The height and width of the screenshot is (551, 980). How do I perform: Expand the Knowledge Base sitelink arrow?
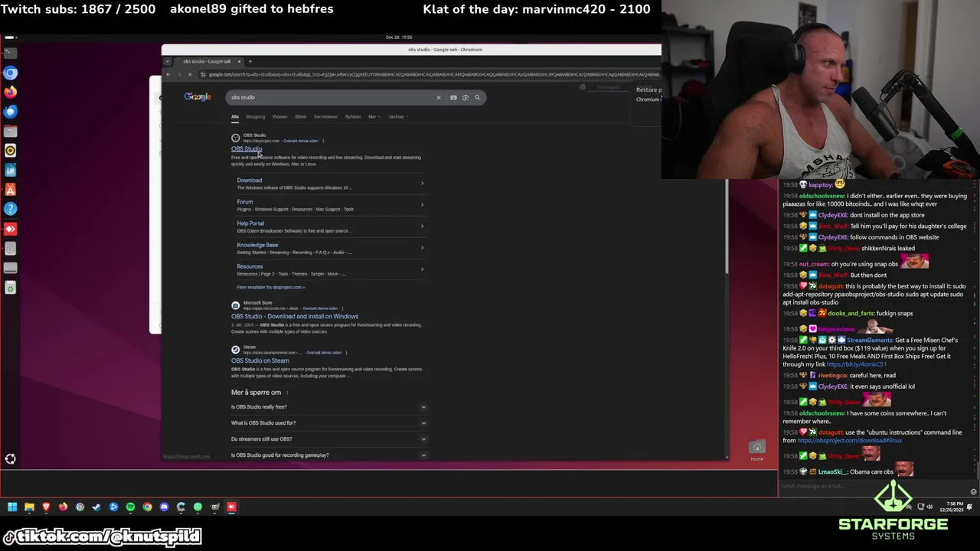click(x=422, y=247)
